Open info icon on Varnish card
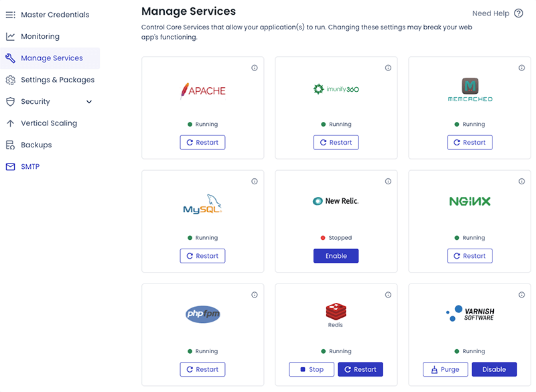Screen dimensions: 536x392 [521, 295]
